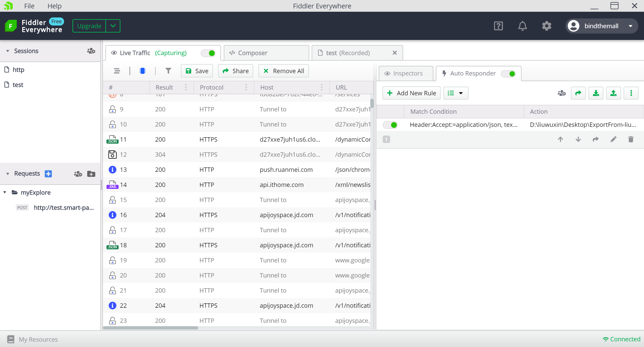Expand the Upgrade dropdown arrow

coord(113,26)
